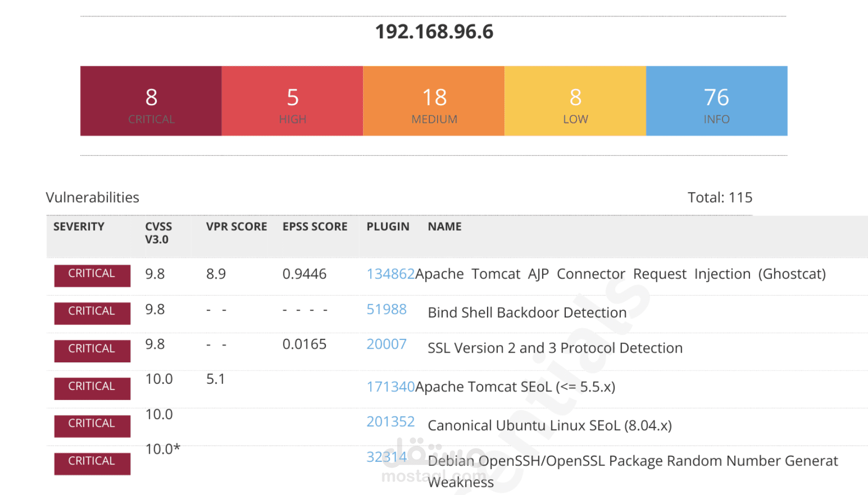Click EPSS score 0.9446
Viewport: 868px width, 495px height.
pos(304,274)
